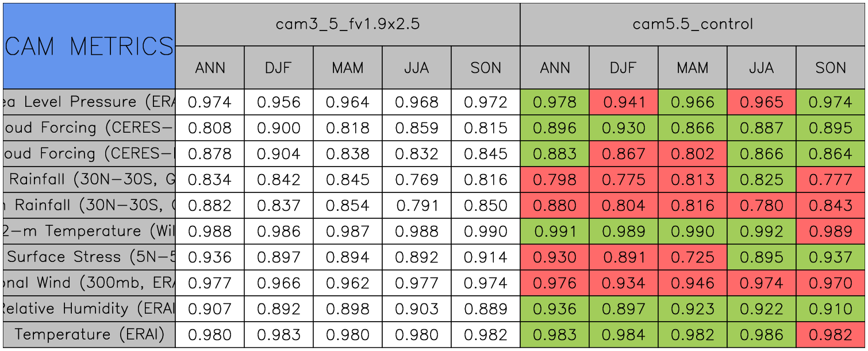Click the CAM METRICS header cell
Screen dimensions: 868x351
click(x=89, y=46)
